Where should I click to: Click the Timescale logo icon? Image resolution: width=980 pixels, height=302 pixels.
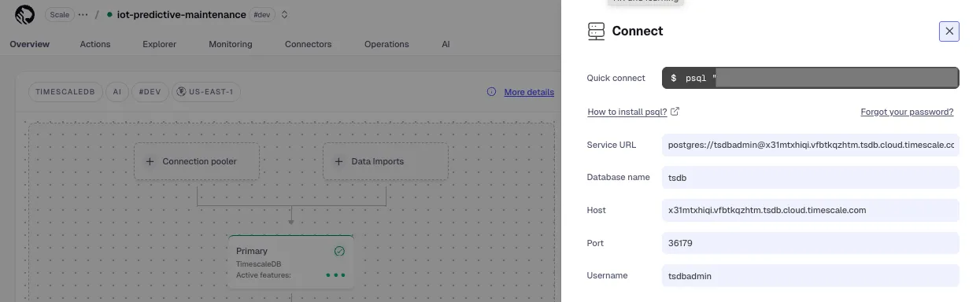click(24, 14)
